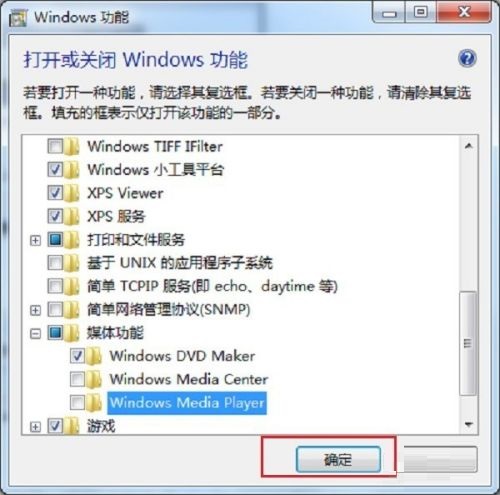Select the Windows Media Center item
The height and width of the screenshot is (495, 500).
tap(189, 379)
